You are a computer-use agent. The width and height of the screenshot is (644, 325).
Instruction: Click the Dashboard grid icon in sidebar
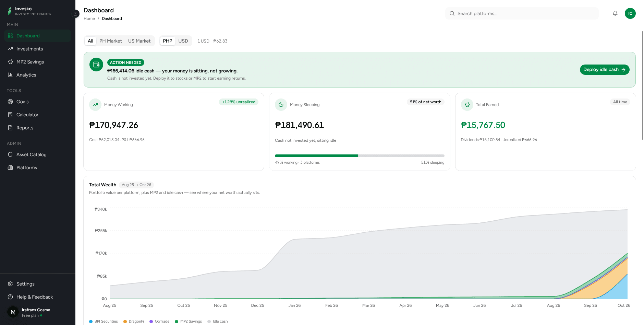pos(10,36)
